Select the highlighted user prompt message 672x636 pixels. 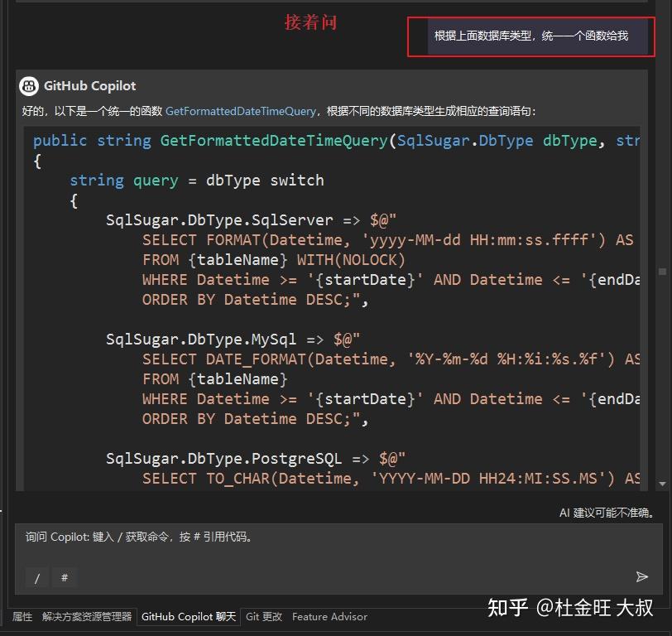click(531, 36)
